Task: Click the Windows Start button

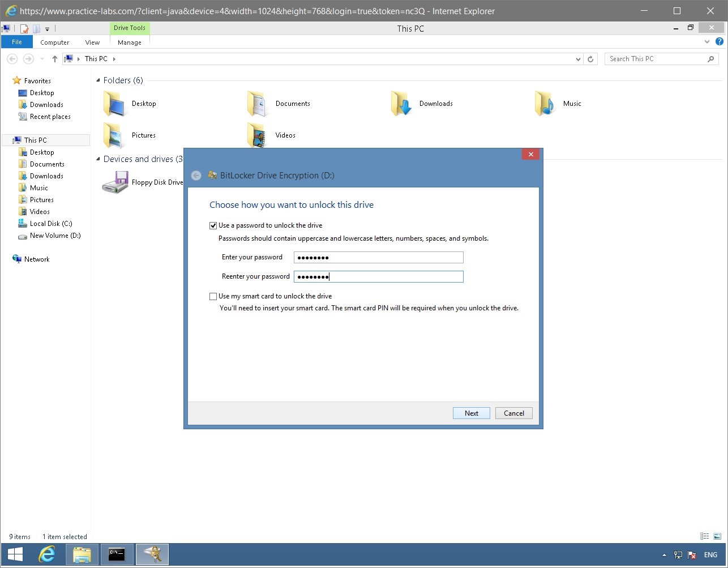Action: pyautogui.click(x=14, y=554)
